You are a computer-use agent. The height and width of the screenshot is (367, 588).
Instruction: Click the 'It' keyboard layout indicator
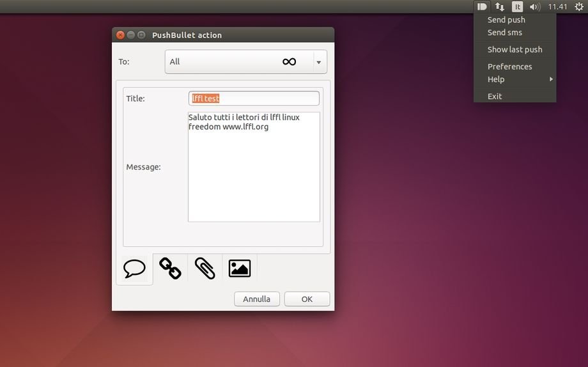(x=517, y=6)
